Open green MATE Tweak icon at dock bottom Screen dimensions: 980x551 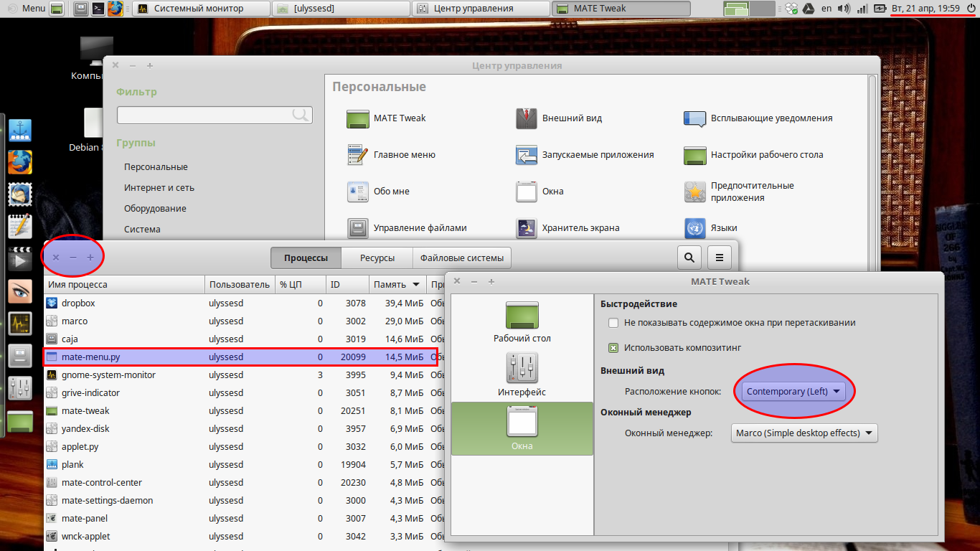click(19, 422)
